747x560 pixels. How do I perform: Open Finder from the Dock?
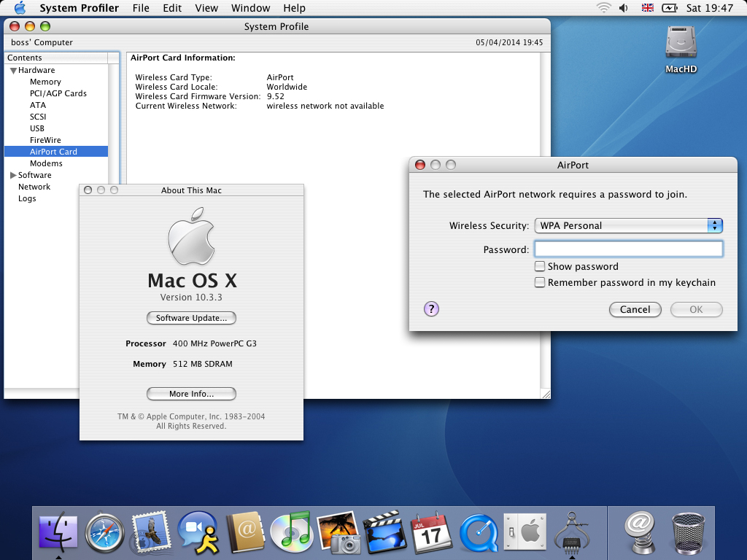(58, 532)
